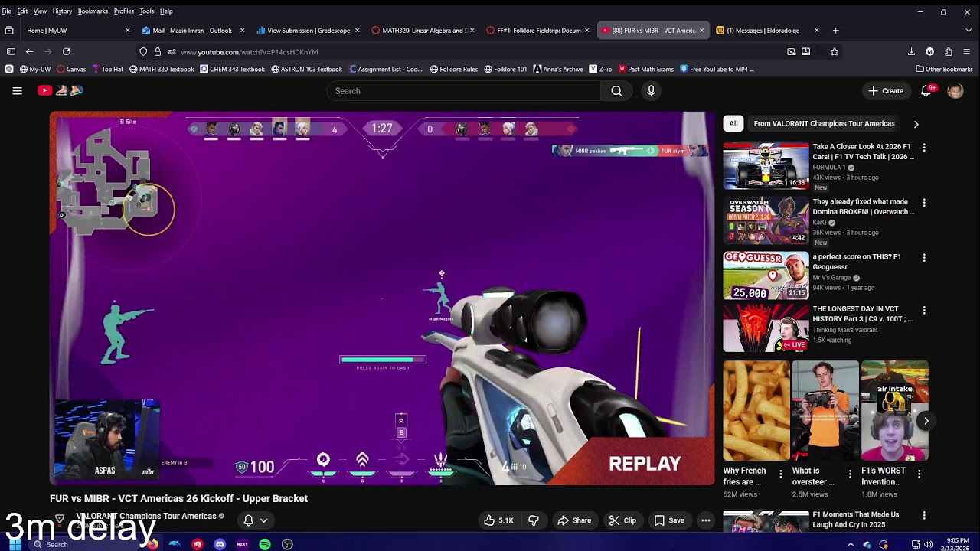Open more video actions ellipsis menu
Viewport: 980px width, 551px height.
tap(706, 520)
